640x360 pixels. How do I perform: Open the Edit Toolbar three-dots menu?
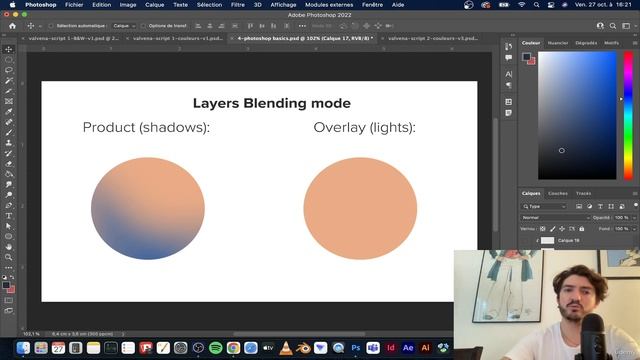click(x=9, y=268)
